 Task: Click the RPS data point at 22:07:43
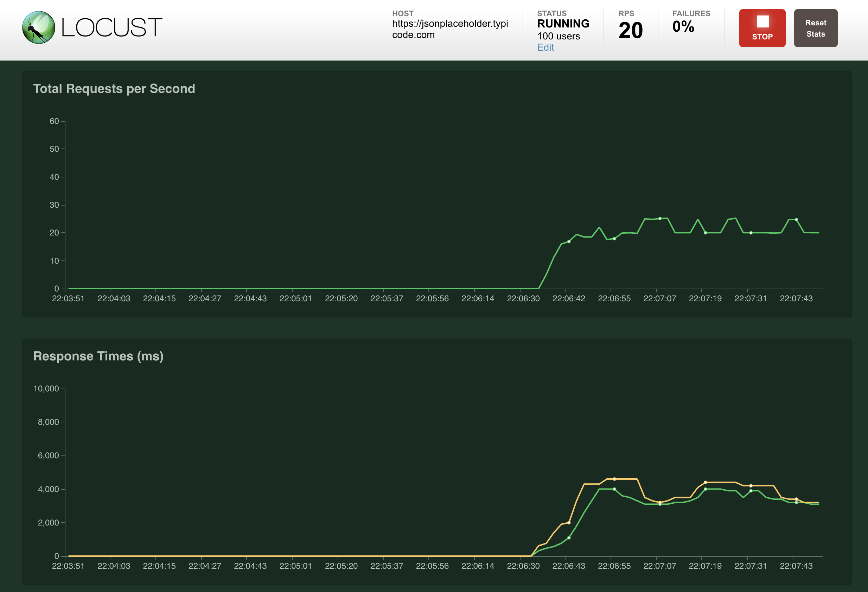click(796, 220)
